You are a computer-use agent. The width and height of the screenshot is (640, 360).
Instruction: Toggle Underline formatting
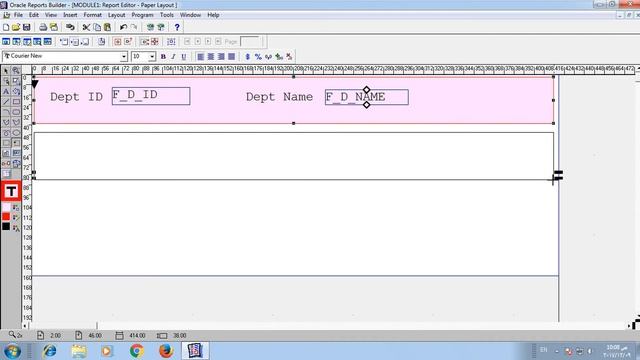[184, 56]
